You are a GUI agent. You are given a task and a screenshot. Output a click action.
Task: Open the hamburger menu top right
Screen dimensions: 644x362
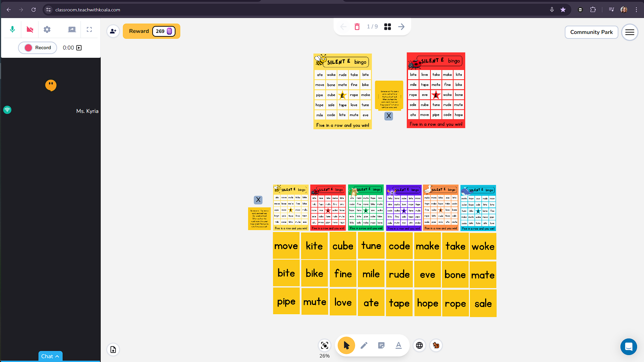(x=630, y=32)
